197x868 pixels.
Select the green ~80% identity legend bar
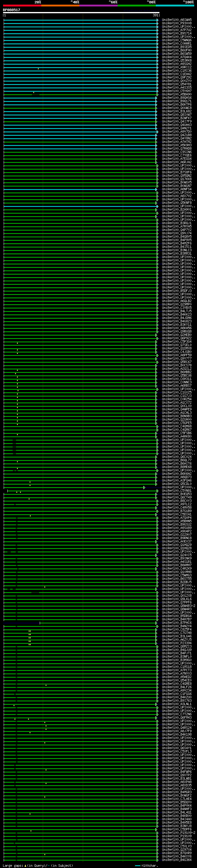(x=137, y=6)
